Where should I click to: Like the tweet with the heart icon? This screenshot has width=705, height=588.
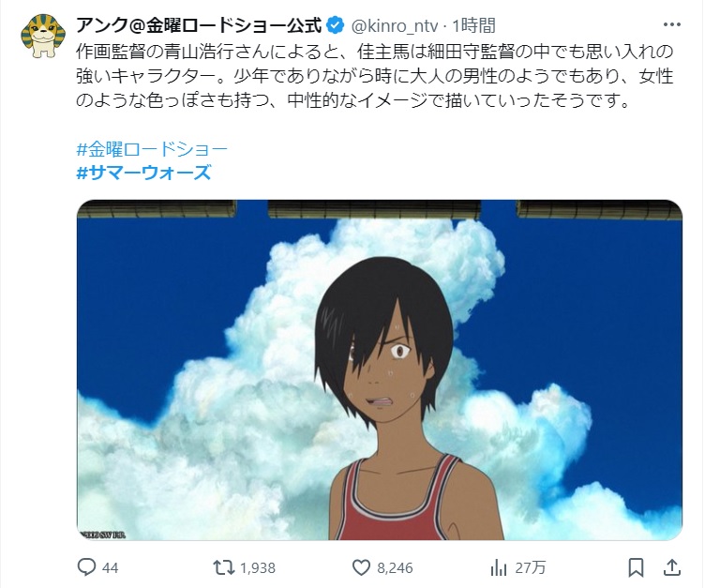(x=361, y=567)
